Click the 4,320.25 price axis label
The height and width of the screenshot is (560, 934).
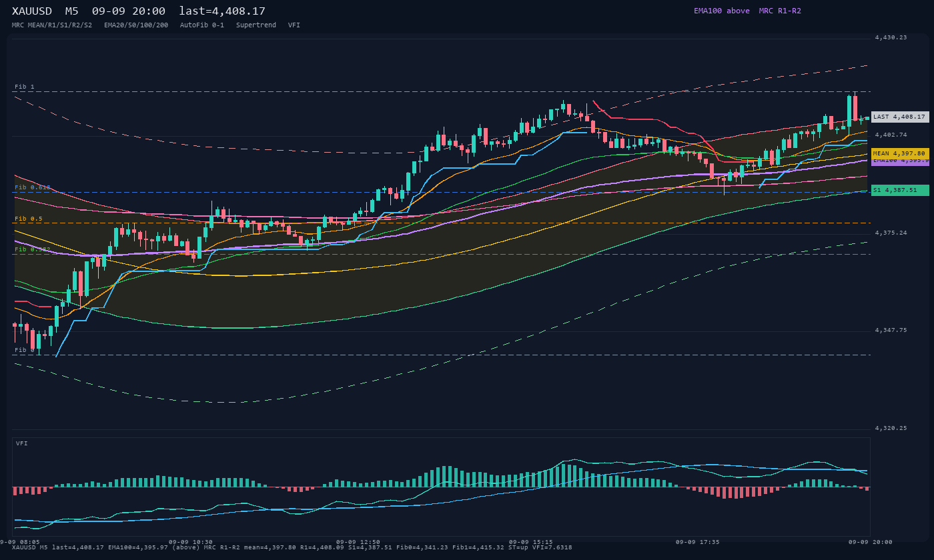pyautogui.click(x=891, y=428)
